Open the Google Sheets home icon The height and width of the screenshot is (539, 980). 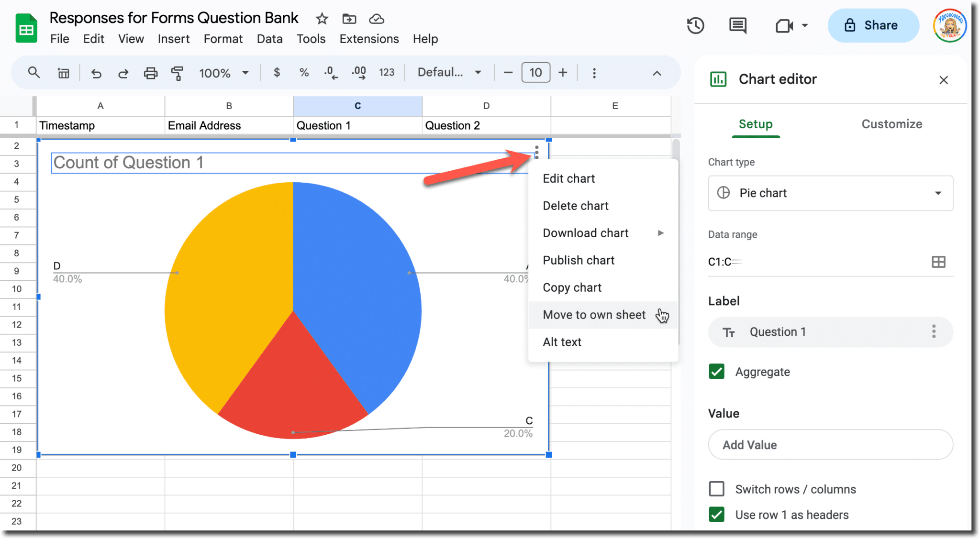[26, 28]
